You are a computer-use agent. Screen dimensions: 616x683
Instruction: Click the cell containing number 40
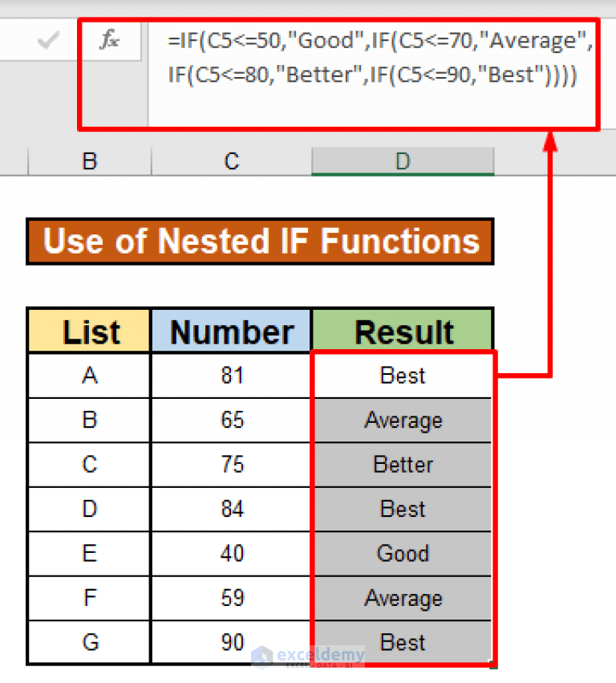pos(231,554)
